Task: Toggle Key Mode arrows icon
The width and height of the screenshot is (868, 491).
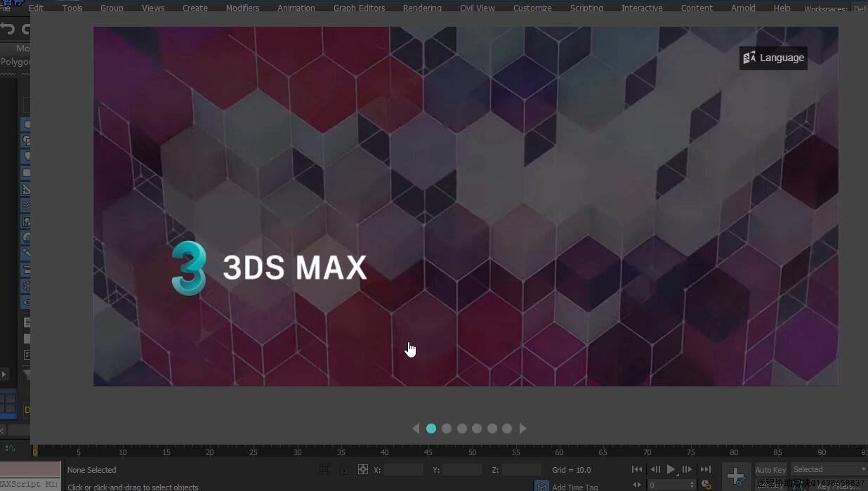Action: pos(637,485)
